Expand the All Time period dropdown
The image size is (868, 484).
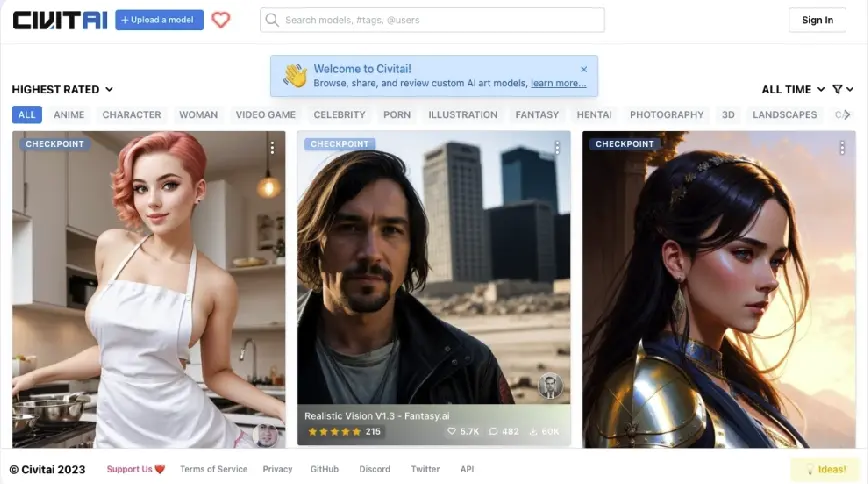click(793, 89)
